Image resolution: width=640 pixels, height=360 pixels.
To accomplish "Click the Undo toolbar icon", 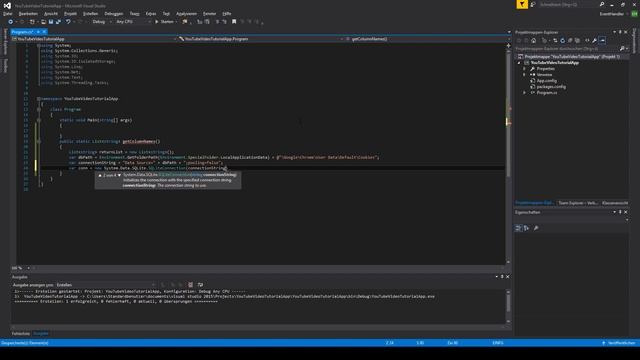I will click(x=68, y=22).
